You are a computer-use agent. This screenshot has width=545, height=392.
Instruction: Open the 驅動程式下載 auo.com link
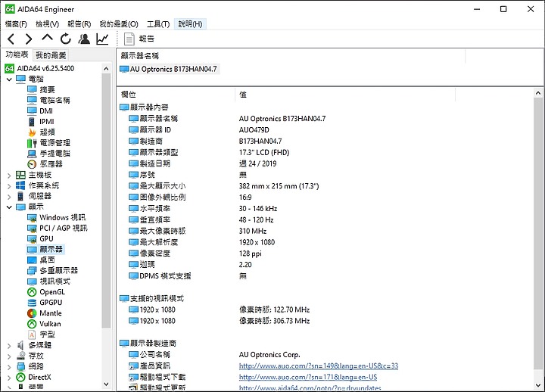(x=308, y=377)
